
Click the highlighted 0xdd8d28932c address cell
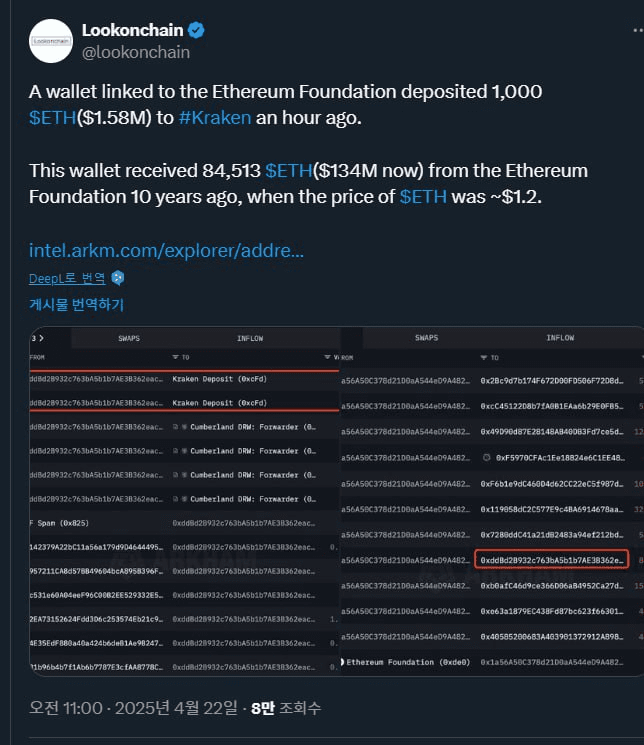552,560
